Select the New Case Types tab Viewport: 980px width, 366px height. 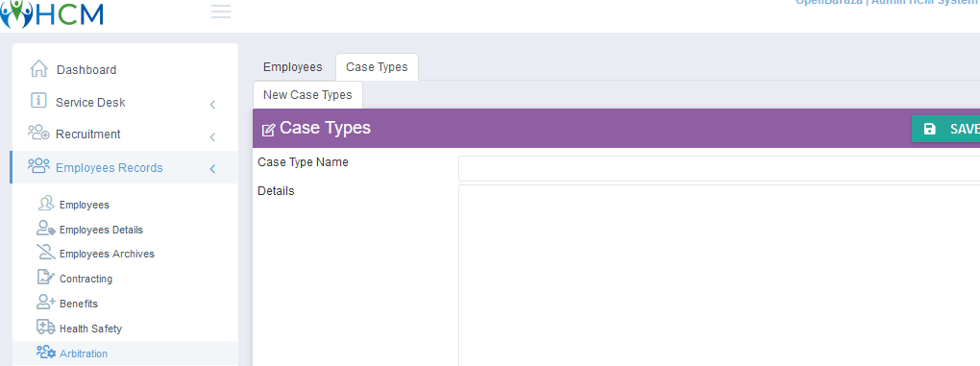click(x=307, y=95)
